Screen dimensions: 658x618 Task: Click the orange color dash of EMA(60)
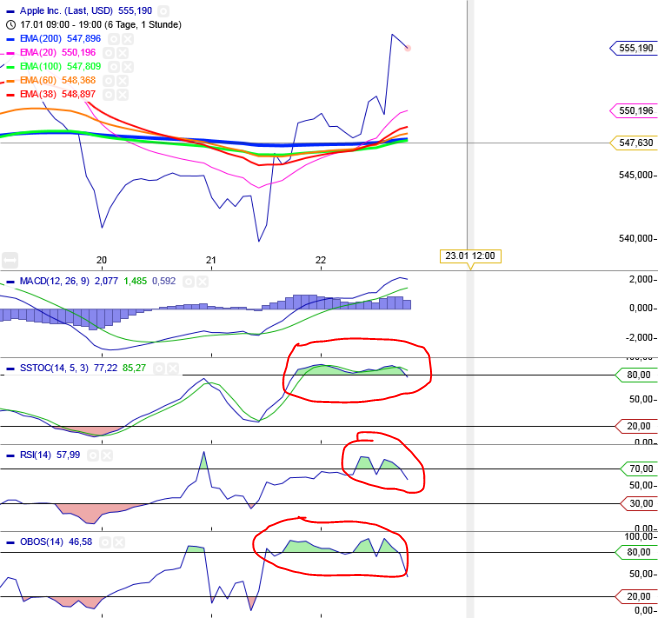tap(10, 81)
